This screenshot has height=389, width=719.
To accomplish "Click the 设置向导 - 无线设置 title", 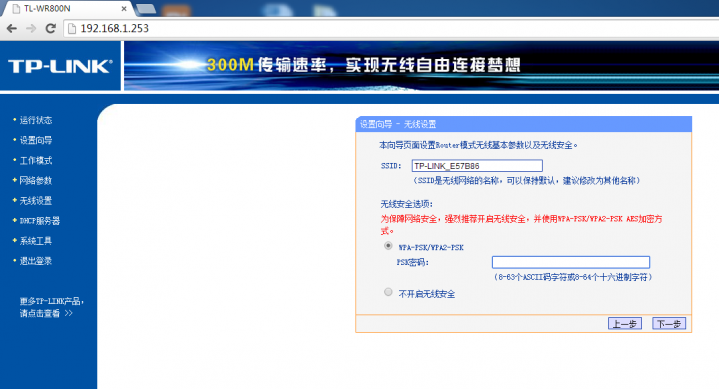I will click(x=398, y=124).
